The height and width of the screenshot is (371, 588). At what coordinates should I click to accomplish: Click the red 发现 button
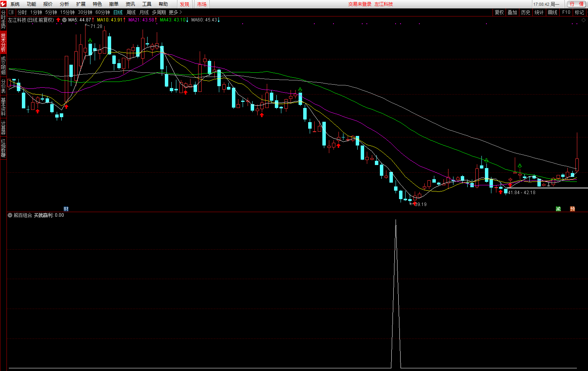(184, 4)
